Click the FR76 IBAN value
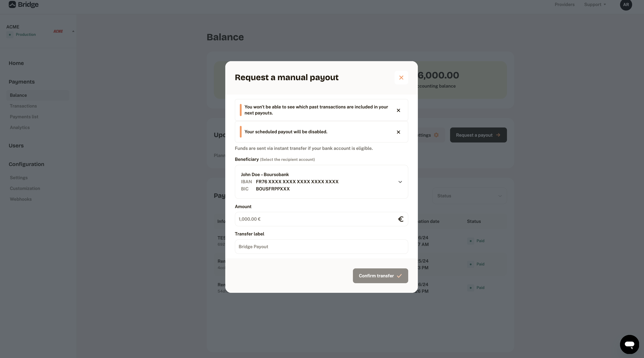The height and width of the screenshot is (358, 644). (x=297, y=182)
